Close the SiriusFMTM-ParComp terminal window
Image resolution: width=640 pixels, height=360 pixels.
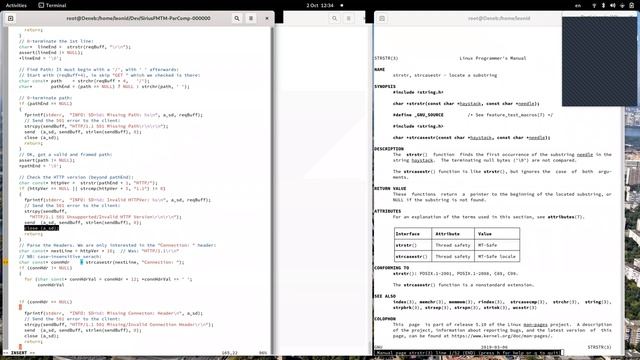(267, 18)
